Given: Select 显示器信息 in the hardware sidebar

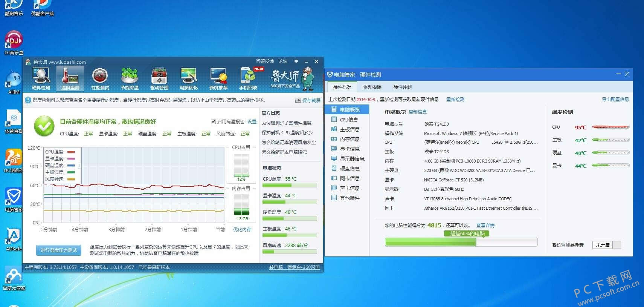Looking at the screenshot, I should [x=347, y=159].
